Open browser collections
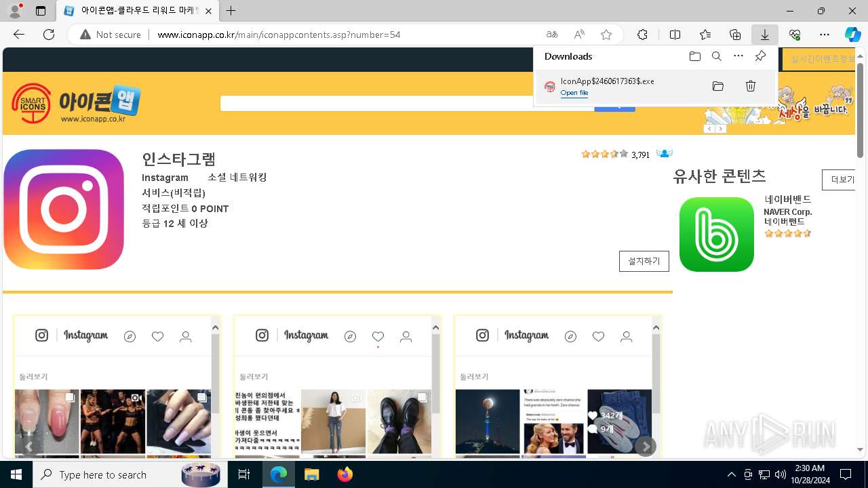 click(735, 35)
